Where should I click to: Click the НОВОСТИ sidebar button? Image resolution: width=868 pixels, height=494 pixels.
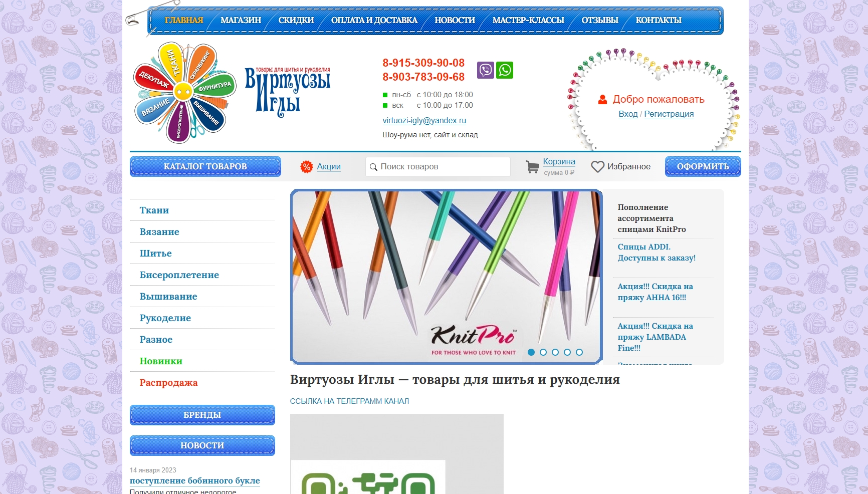[202, 445]
